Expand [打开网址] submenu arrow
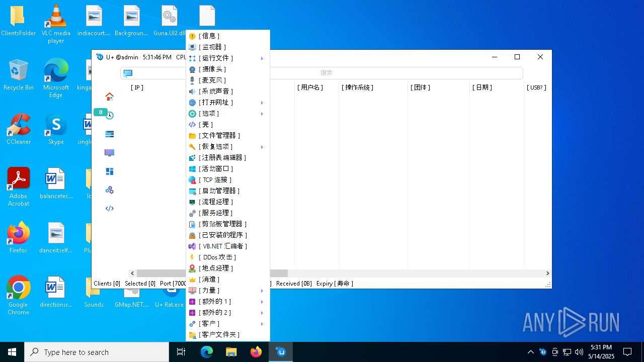Screen dimensions: 644x362 (262, 103)
